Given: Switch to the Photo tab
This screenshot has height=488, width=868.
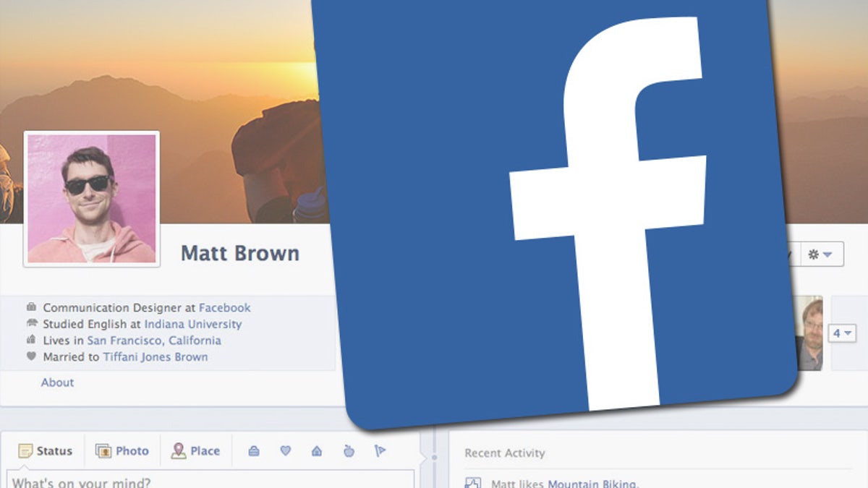Looking at the screenshot, I should pyautogui.click(x=122, y=451).
